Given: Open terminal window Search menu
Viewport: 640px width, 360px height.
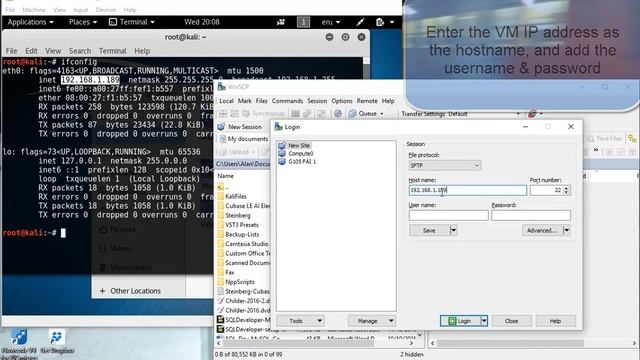Looking at the screenshot, I should (x=80, y=51).
